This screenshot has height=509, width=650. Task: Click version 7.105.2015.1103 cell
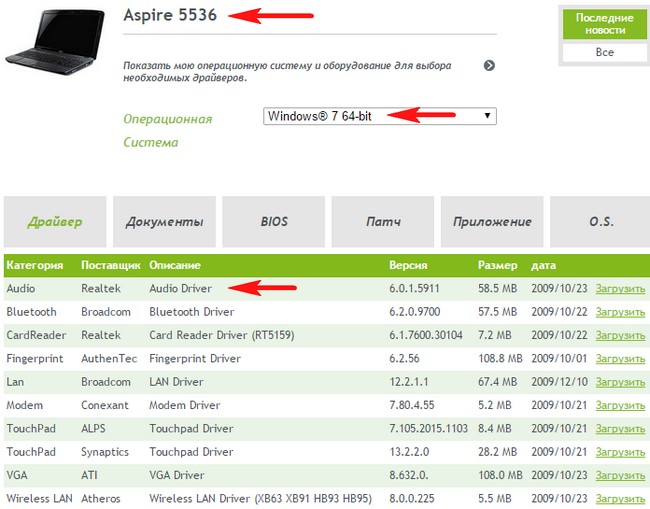428,429
